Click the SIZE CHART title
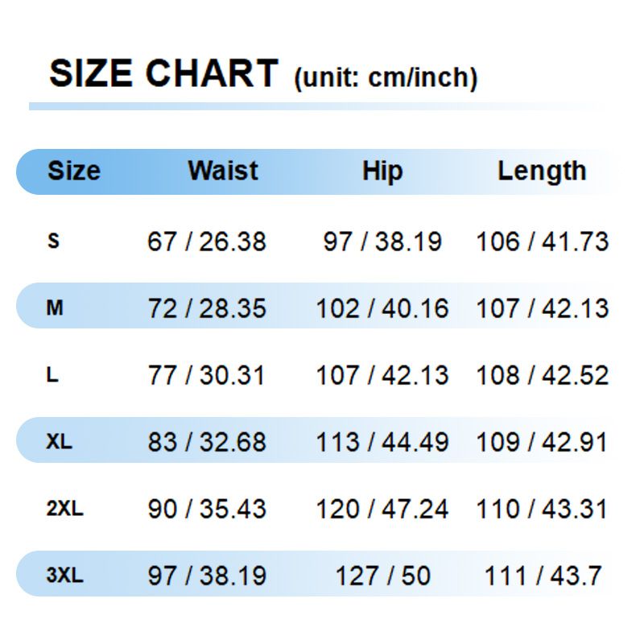 coord(163,73)
